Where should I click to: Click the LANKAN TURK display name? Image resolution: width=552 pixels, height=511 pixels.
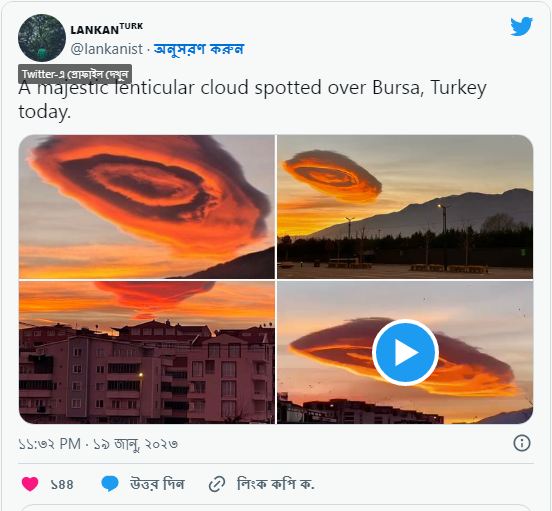(107, 29)
